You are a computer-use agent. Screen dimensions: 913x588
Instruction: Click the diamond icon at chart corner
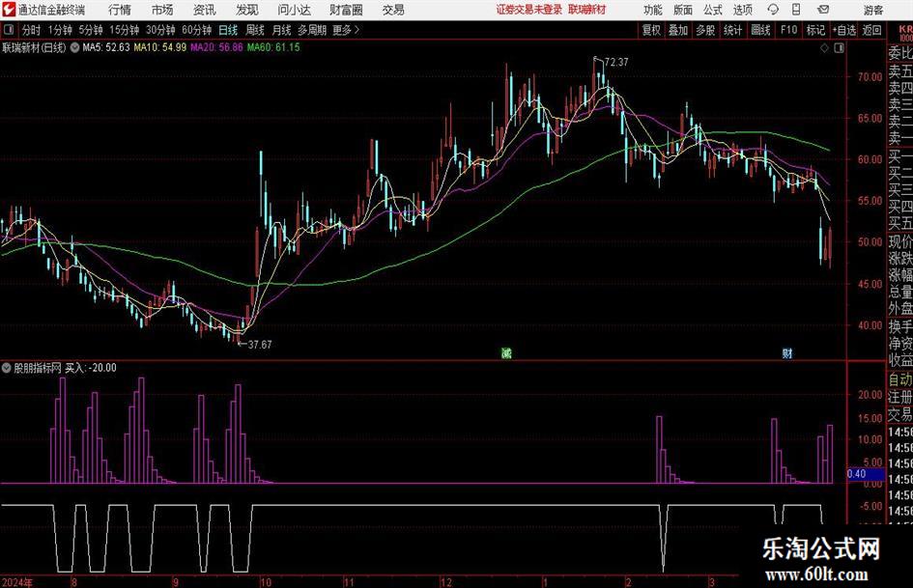click(x=824, y=48)
